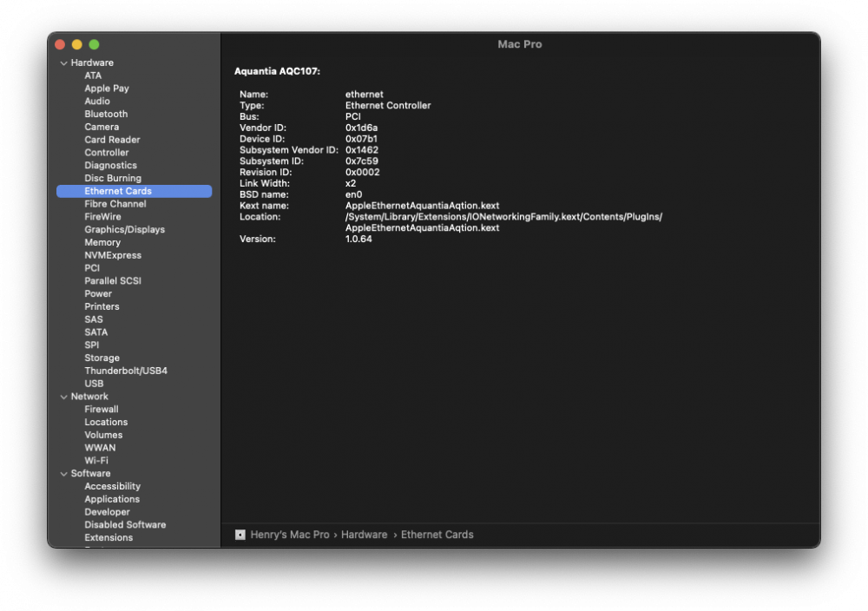The width and height of the screenshot is (868, 611).
Task: Select USB in the sidebar
Action: point(94,384)
